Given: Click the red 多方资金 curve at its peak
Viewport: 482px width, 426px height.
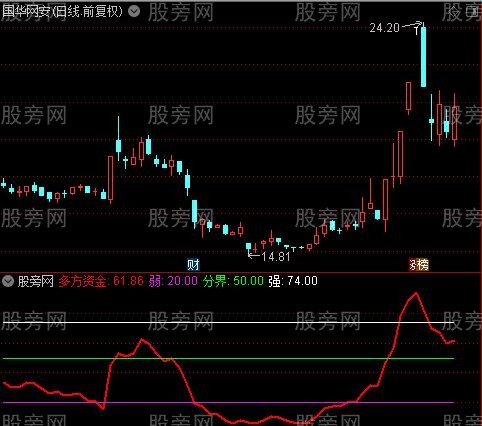Looking at the screenshot, I should [416, 293].
